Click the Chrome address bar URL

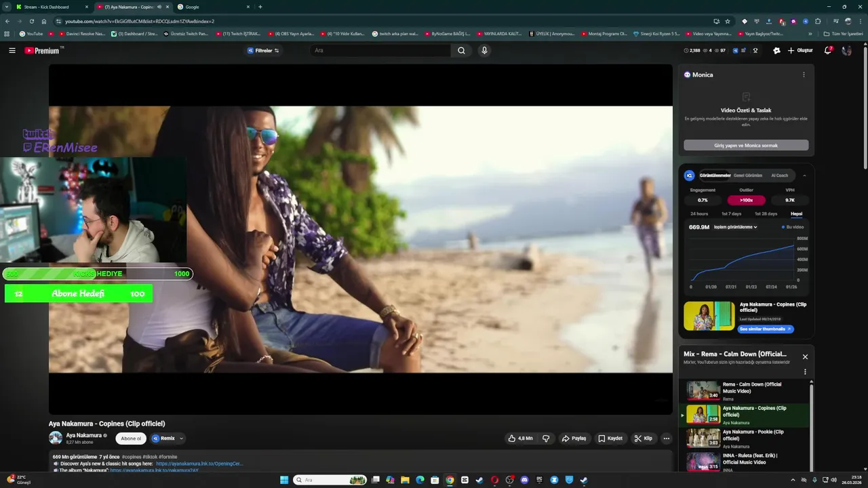click(140, 21)
